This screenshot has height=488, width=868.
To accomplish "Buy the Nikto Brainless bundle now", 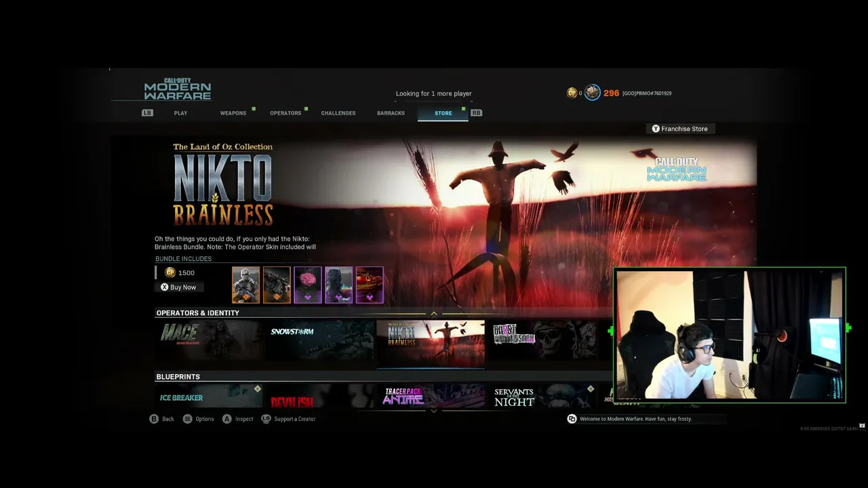I will (178, 287).
